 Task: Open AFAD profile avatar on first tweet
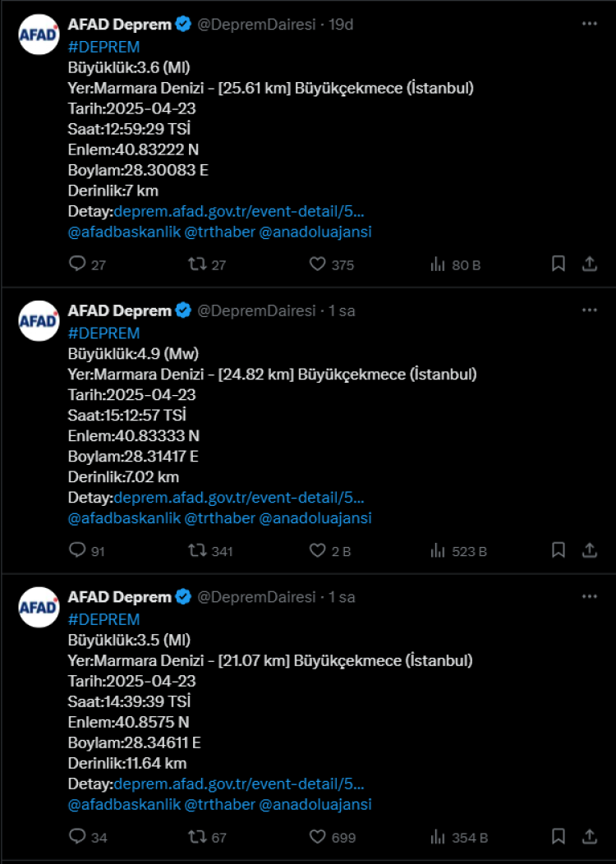click(x=39, y=34)
